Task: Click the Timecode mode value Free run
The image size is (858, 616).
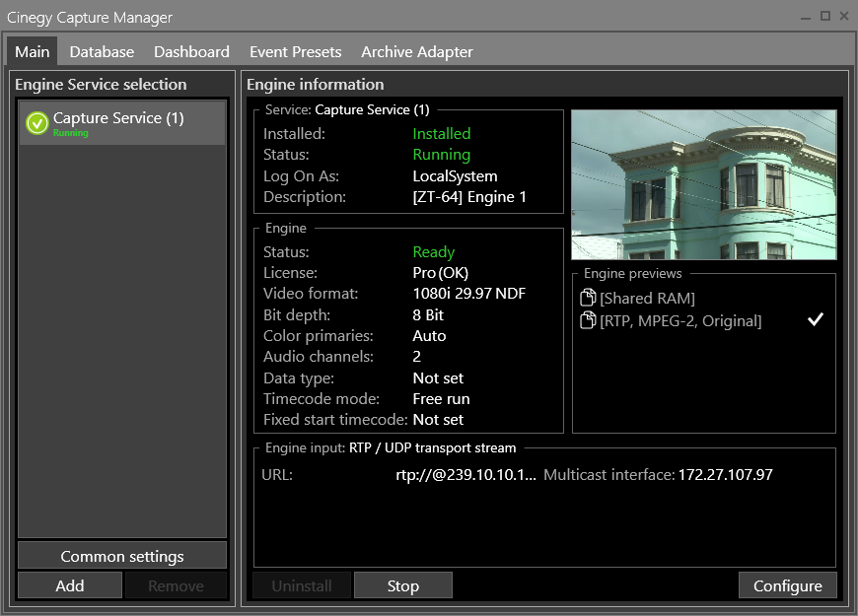Action: (x=441, y=399)
